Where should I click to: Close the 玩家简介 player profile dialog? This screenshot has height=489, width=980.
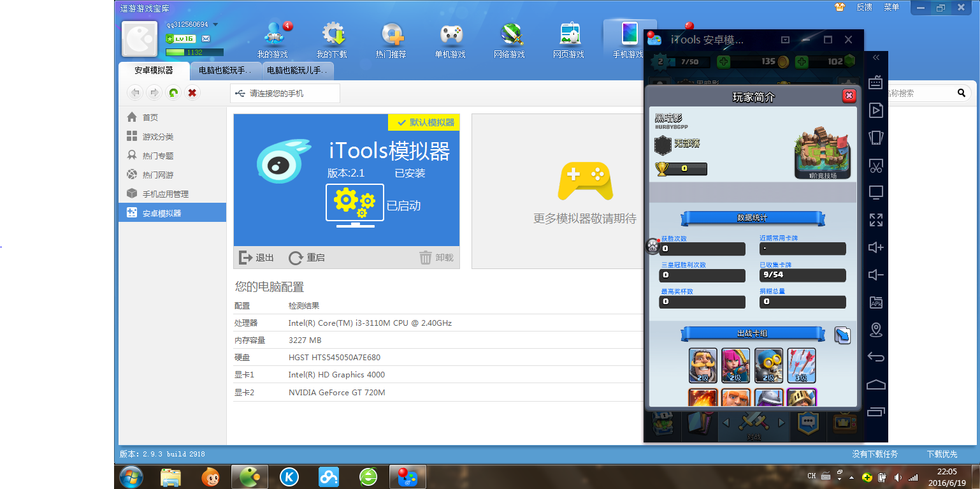[x=849, y=96]
